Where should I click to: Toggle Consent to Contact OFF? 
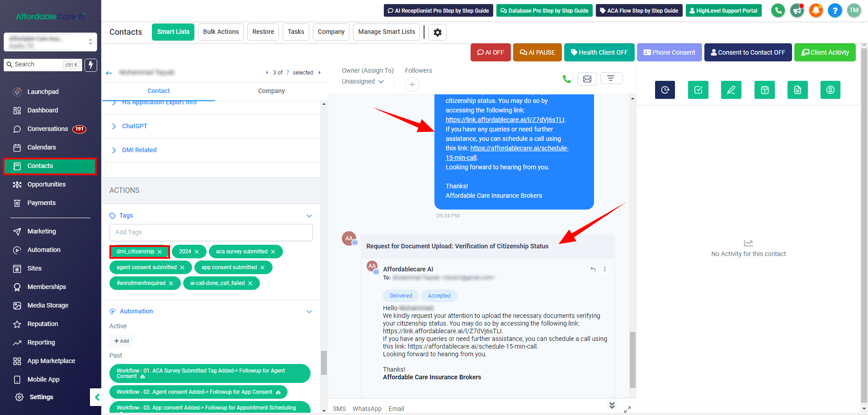click(748, 52)
